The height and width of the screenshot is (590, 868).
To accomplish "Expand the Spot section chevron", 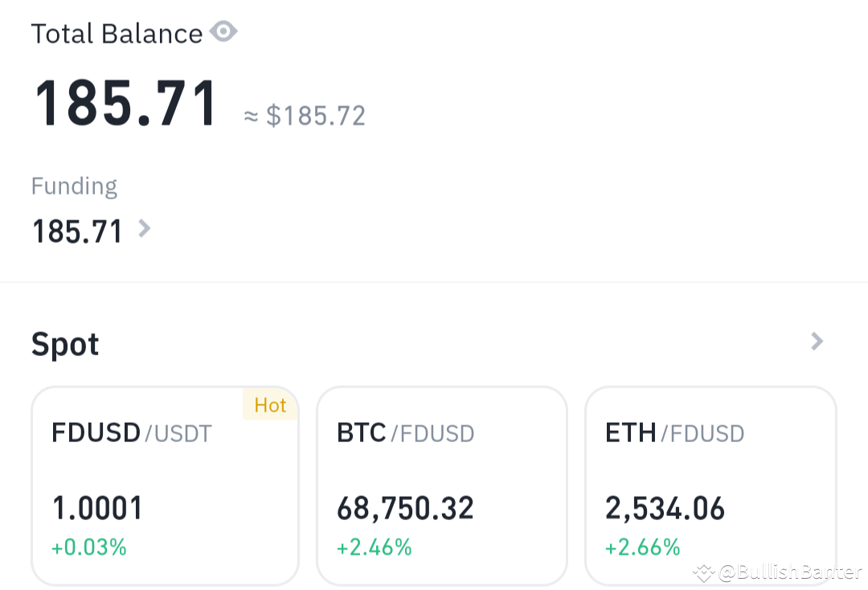I will [x=816, y=341].
